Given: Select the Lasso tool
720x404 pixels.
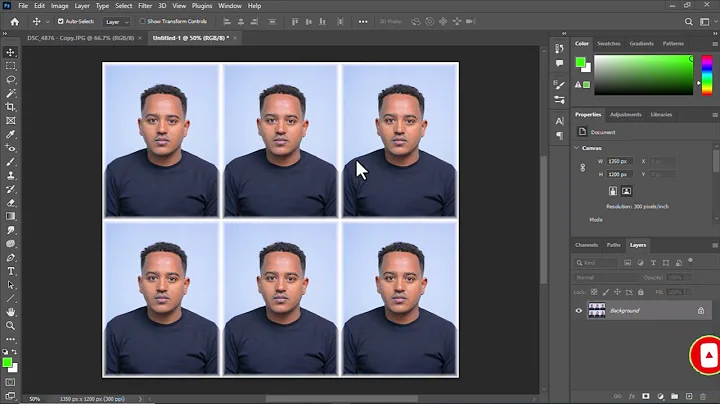Looking at the screenshot, I should tap(10, 80).
